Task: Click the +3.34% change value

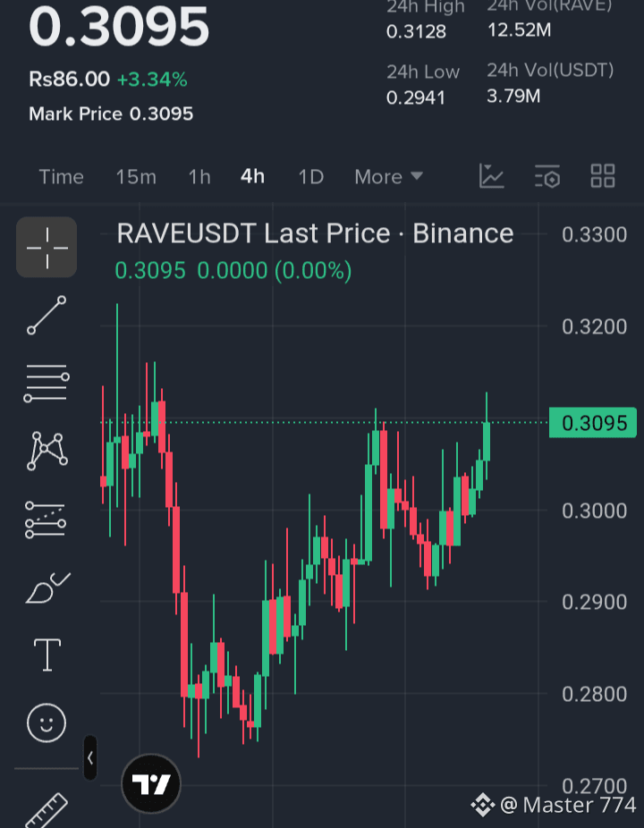Action: pos(152,80)
